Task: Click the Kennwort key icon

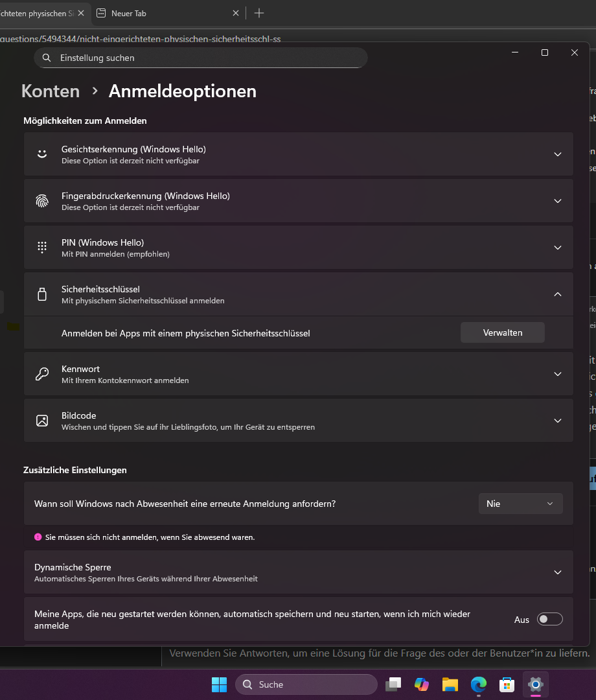Action: pos(42,374)
